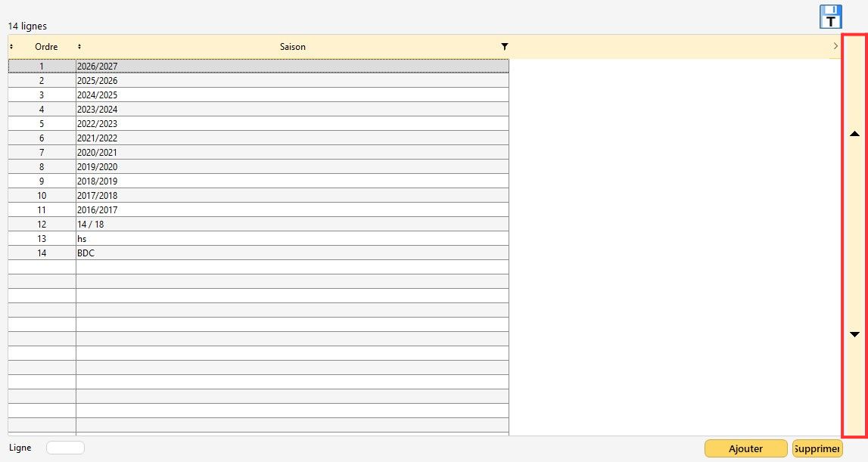Expand columns using the header right chevron
The height and width of the screenshot is (462, 868).
(x=835, y=47)
